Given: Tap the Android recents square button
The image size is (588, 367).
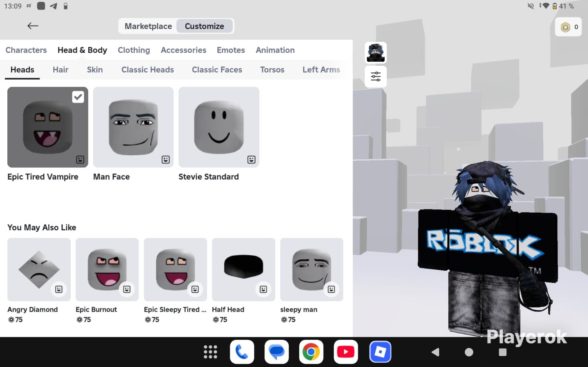Looking at the screenshot, I should [x=503, y=352].
